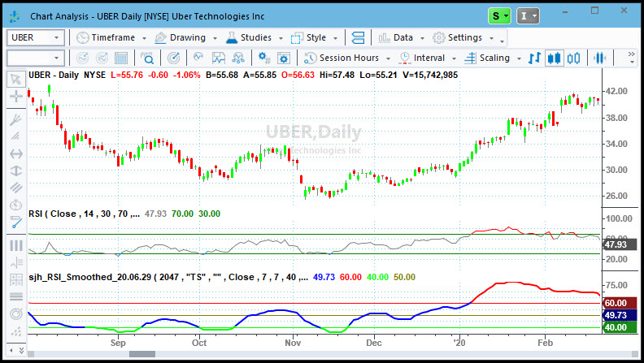Open the Drawing menu

pos(186,37)
